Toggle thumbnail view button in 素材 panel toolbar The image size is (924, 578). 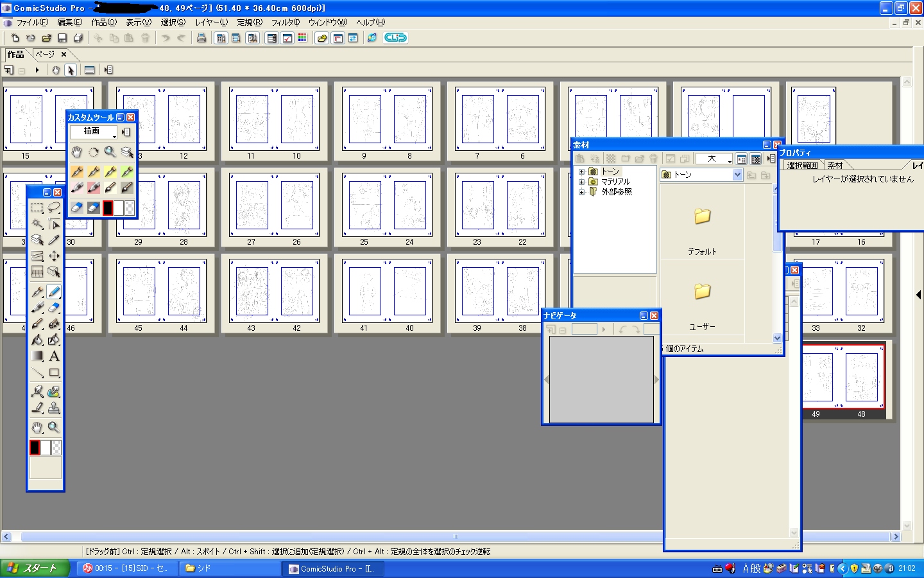point(741,159)
